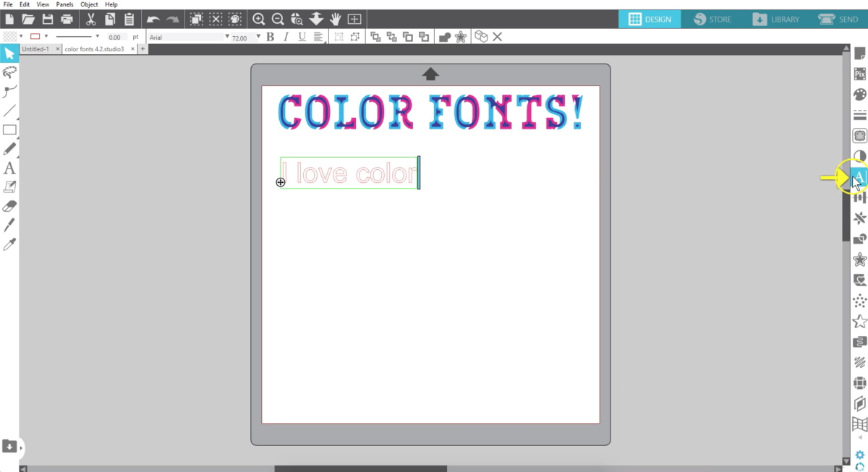Save the file with the floppy disk icon
868x472 pixels.
(48, 19)
